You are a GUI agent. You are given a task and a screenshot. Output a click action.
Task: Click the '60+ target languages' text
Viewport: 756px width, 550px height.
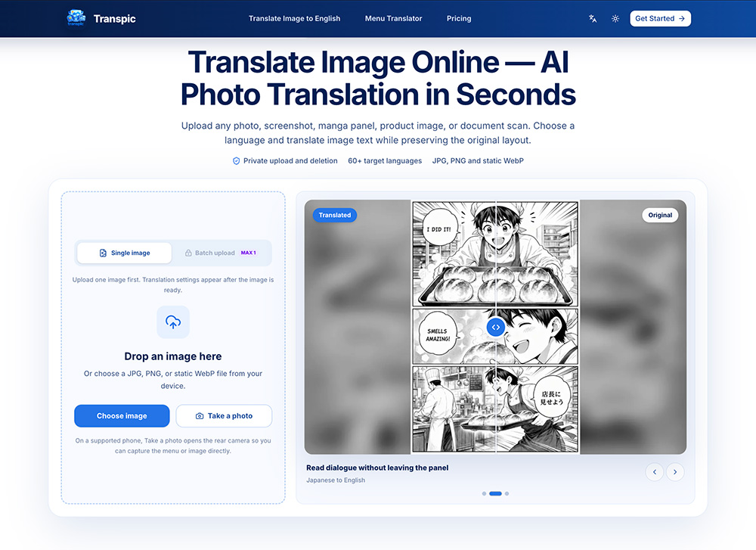point(385,160)
